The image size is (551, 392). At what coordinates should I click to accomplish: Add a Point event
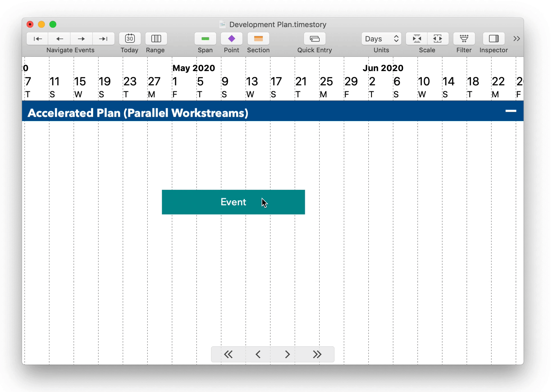[231, 39]
